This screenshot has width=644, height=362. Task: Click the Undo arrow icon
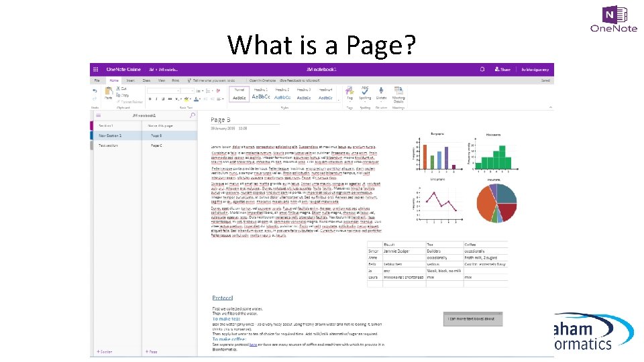click(95, 90)
